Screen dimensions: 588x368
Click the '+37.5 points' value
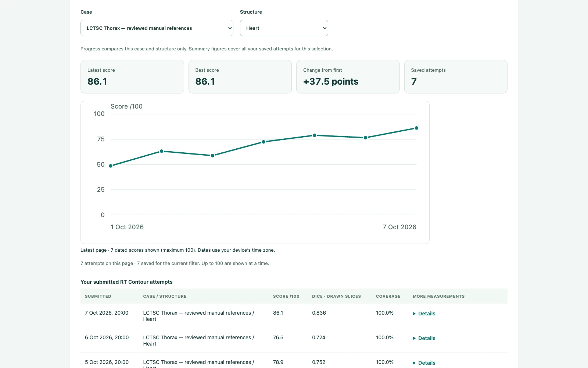pyautogui.click(x=331, y=81)
